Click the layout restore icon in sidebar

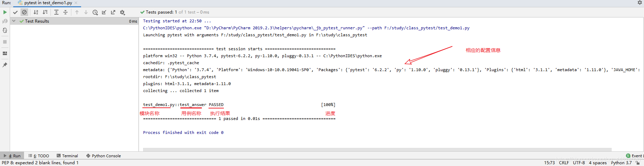pyautogui.click(x=5, y=53)
